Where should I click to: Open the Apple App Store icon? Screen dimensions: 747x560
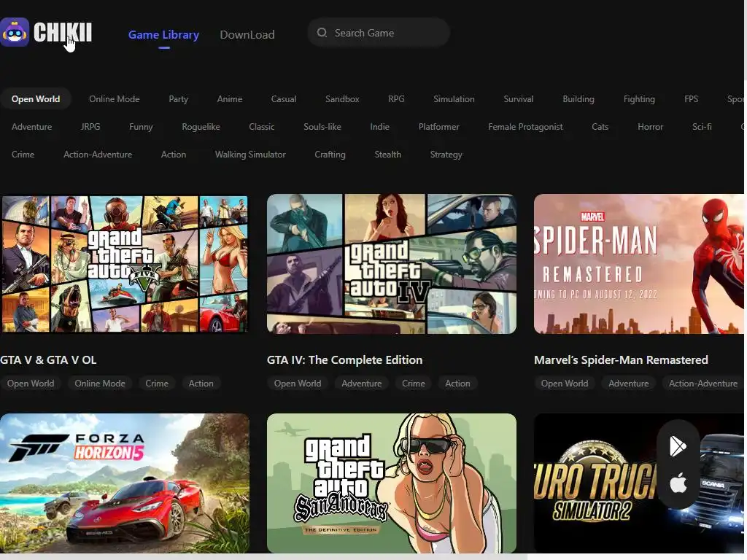point(678,483)
